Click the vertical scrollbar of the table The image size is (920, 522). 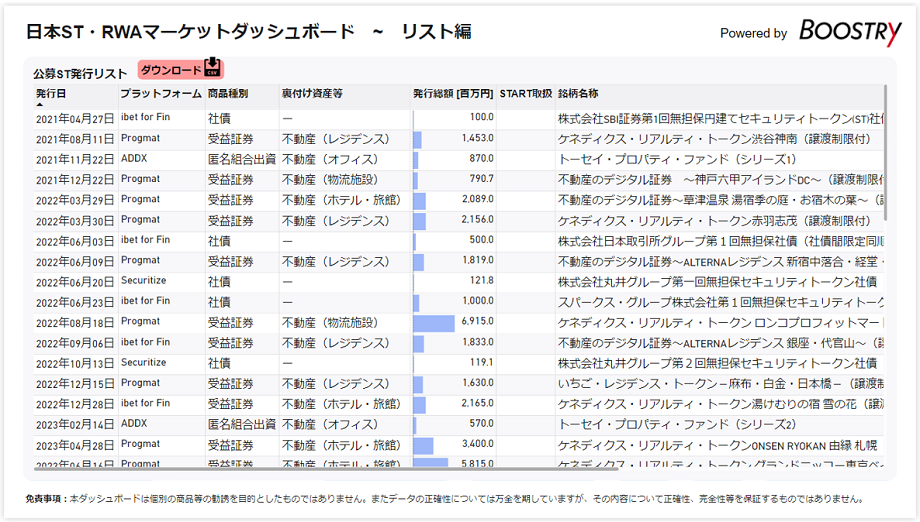(x=885, y=153)
